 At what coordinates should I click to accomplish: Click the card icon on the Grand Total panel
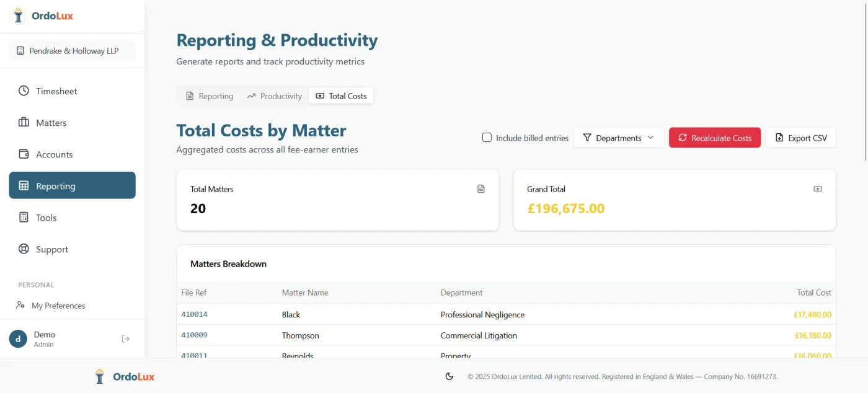pos(817,188)
